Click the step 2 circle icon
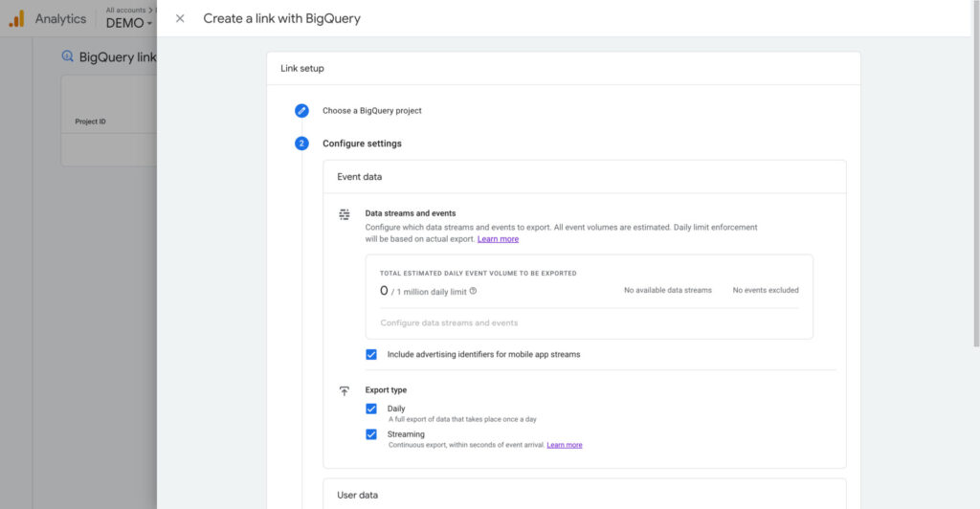The width and height of the screenshot is (980, 509). pos(301,144)
